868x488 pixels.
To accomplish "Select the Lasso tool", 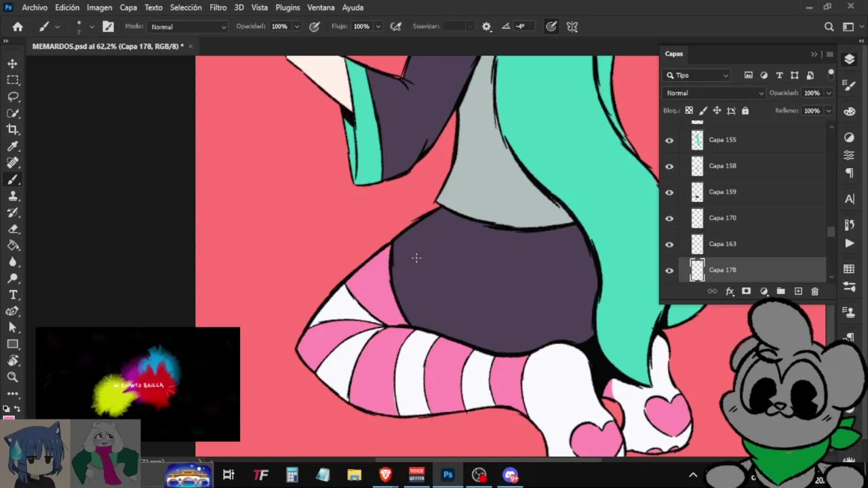I will coord(13,96).
